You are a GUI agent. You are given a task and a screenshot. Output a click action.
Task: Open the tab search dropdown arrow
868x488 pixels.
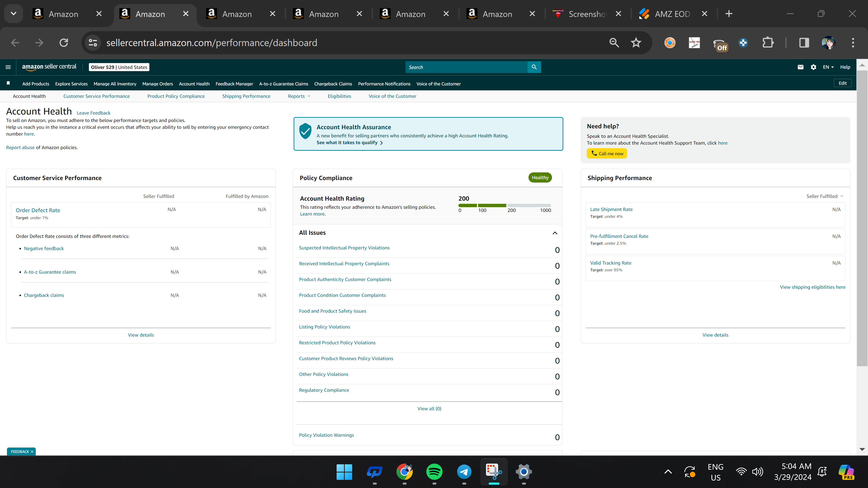[x=14, y=14]
